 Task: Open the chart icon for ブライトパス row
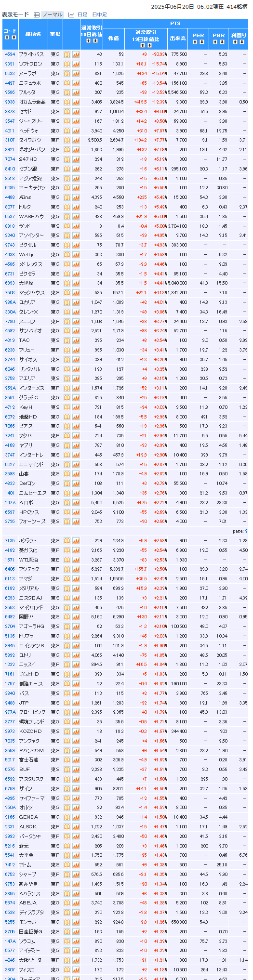pyautogui.click(x=76, y=54)
